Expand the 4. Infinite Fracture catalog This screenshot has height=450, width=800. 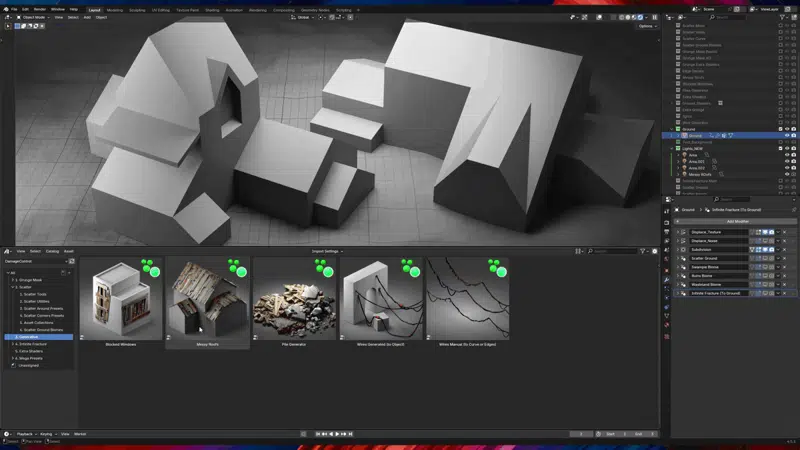click(13, 344)
